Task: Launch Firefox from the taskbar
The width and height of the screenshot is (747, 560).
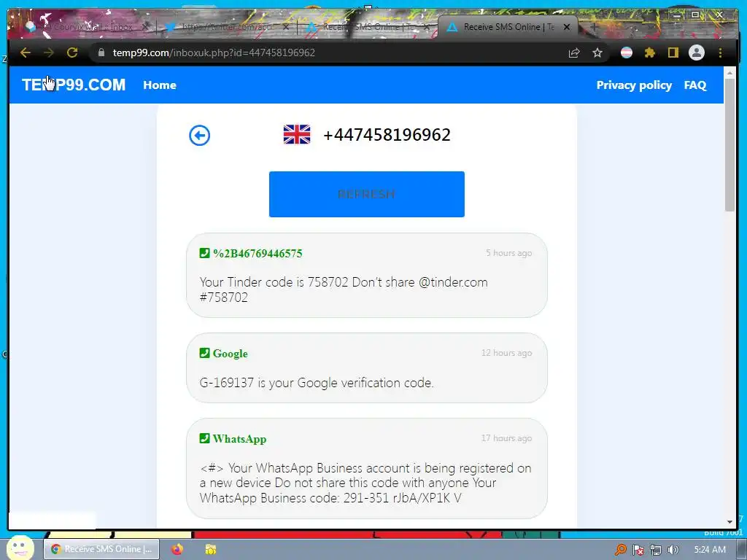Action: pos(177,549)
